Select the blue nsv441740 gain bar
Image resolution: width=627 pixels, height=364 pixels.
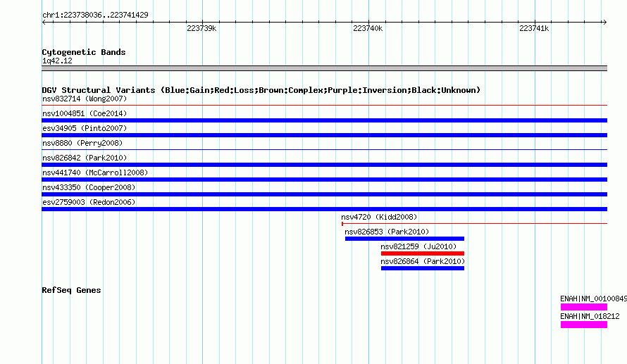tap(324, 180)
